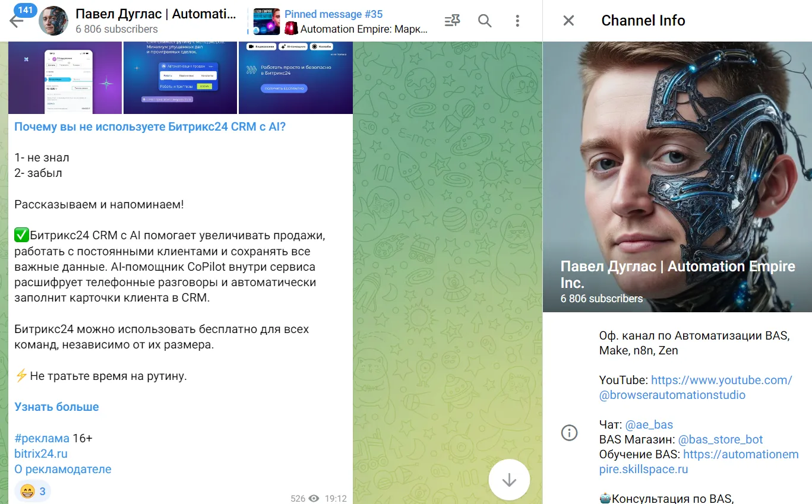
Task: Open the automationempire.skillspace.ru link
Action: [x=699, y=462]
